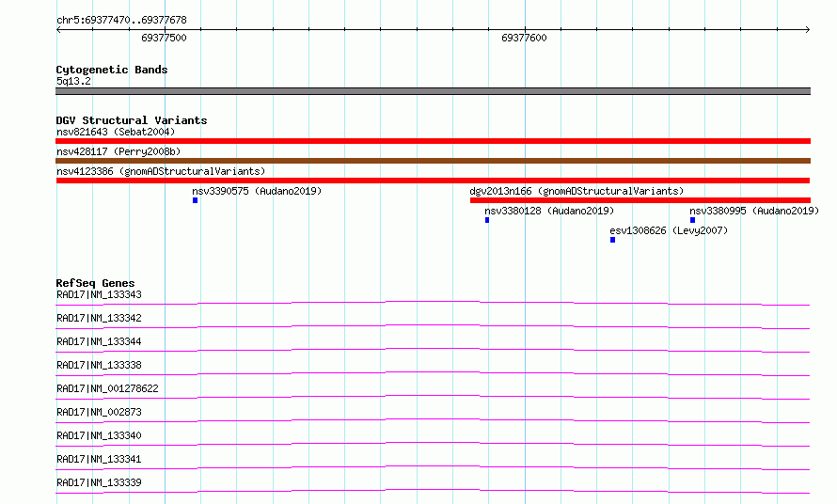Click the blue marker for nsv3390575
The image size is (837, 504).
click(x=196, y=200)
